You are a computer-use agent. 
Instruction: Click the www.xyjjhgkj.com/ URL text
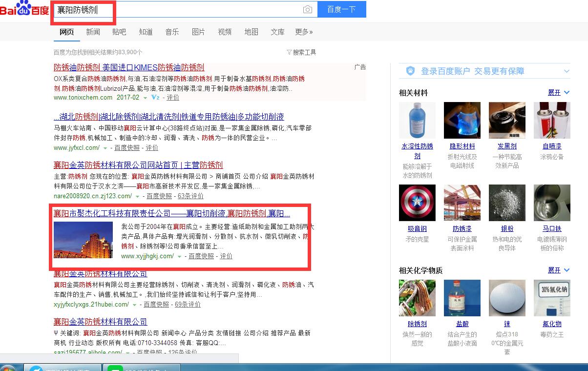point(147,256)
